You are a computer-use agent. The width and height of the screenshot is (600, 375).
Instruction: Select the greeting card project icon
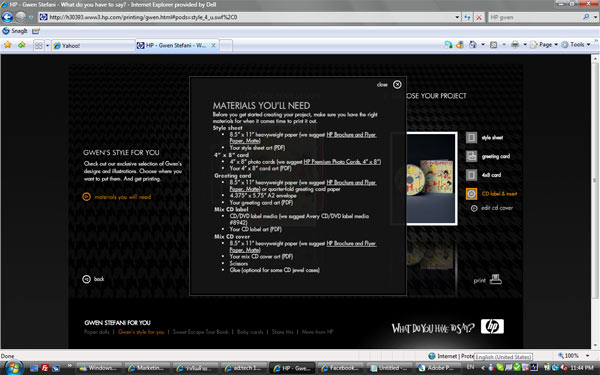tap(471, 156)
